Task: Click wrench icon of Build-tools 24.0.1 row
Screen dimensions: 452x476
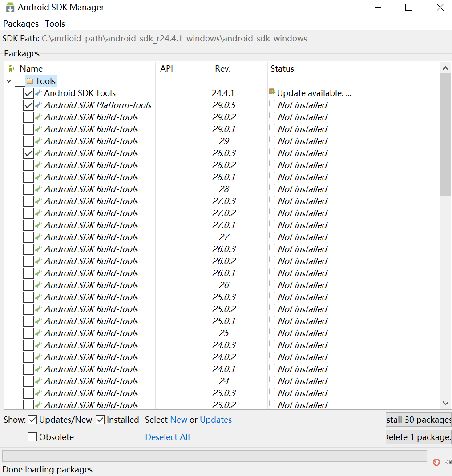Action: point(38,369)
